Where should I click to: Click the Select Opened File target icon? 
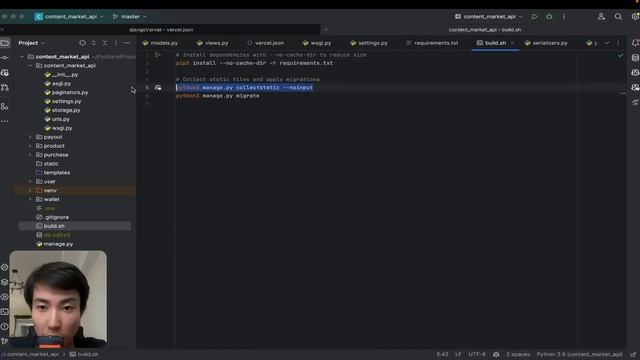pos(82,43)
